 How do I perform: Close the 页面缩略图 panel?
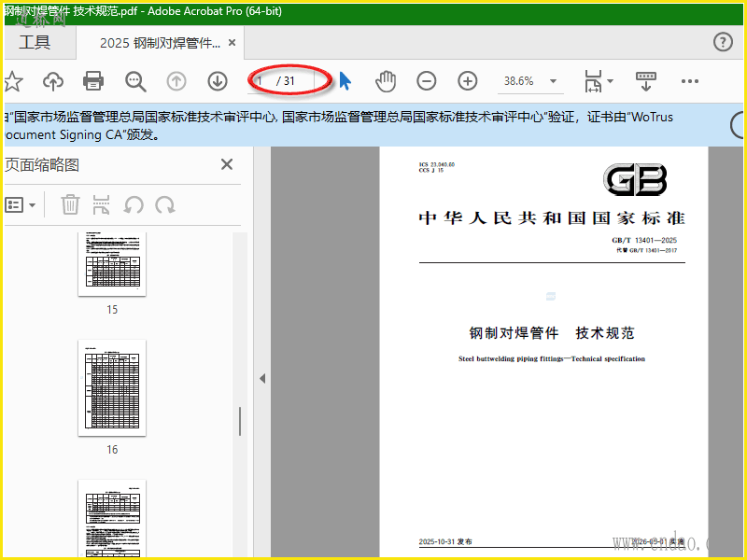click(227, 164)
